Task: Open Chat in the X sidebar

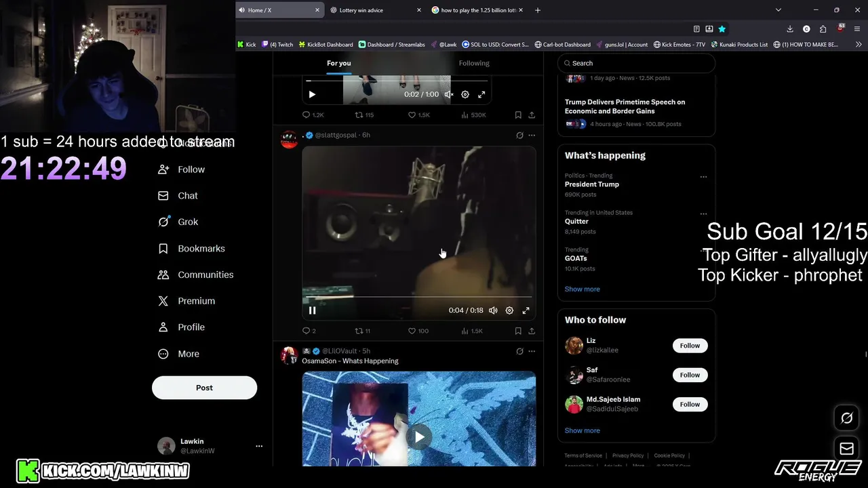Action: (x=178, y=196)
